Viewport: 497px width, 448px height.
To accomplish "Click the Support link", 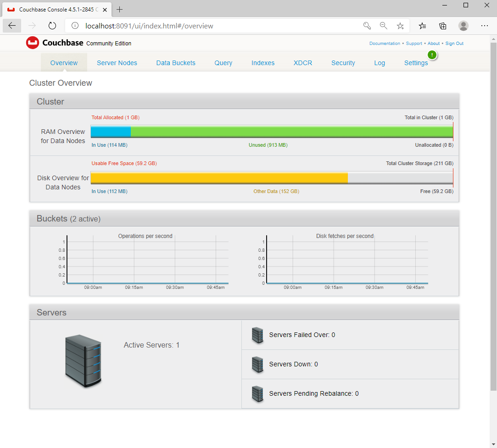I will click(x=414, y=44).
